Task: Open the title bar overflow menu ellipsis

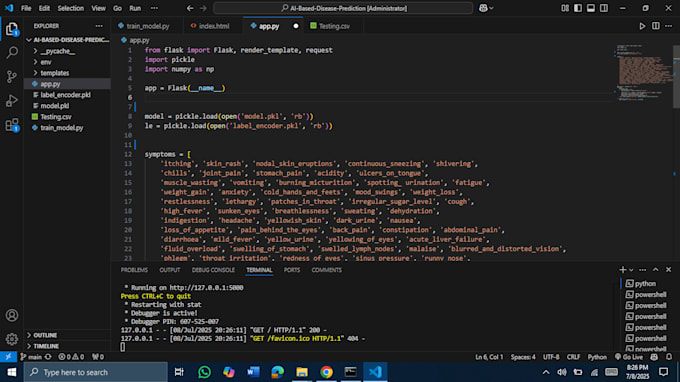Action: [154, 8]
